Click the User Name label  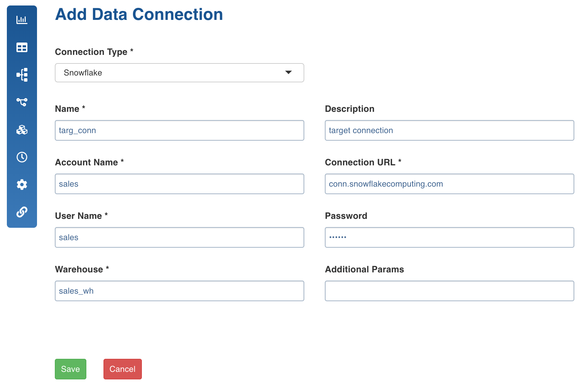pyautogui.click(x=82, y=216)
